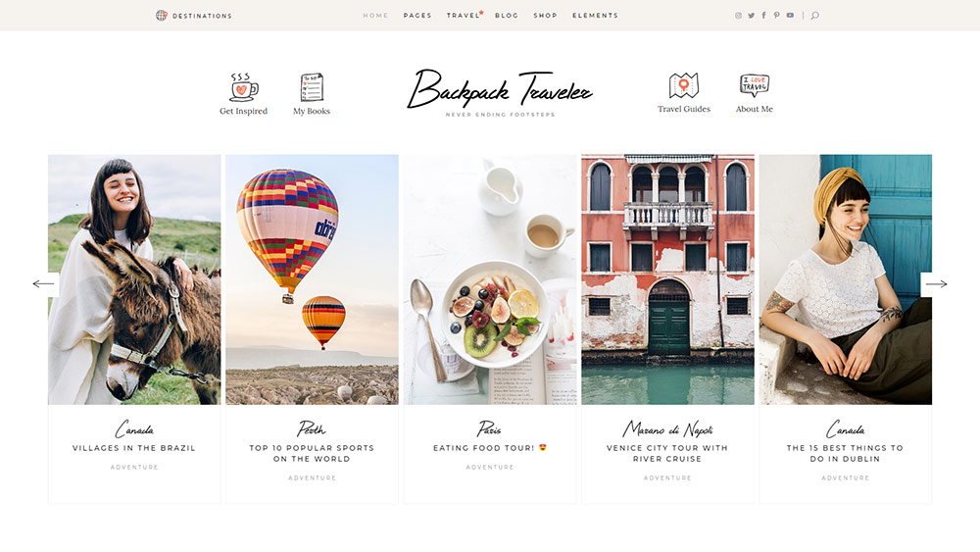Visit the Facebook page icon
980x552 pixels.
pos(764,16)
